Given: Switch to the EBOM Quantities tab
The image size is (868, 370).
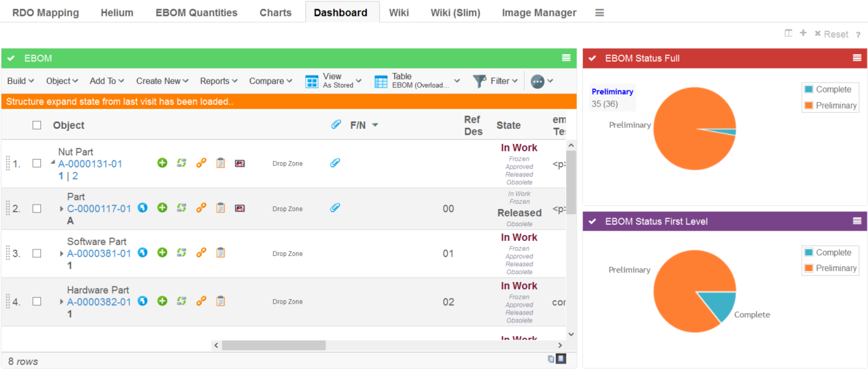Looking at the screenshot, I should [x=196, y=12].
